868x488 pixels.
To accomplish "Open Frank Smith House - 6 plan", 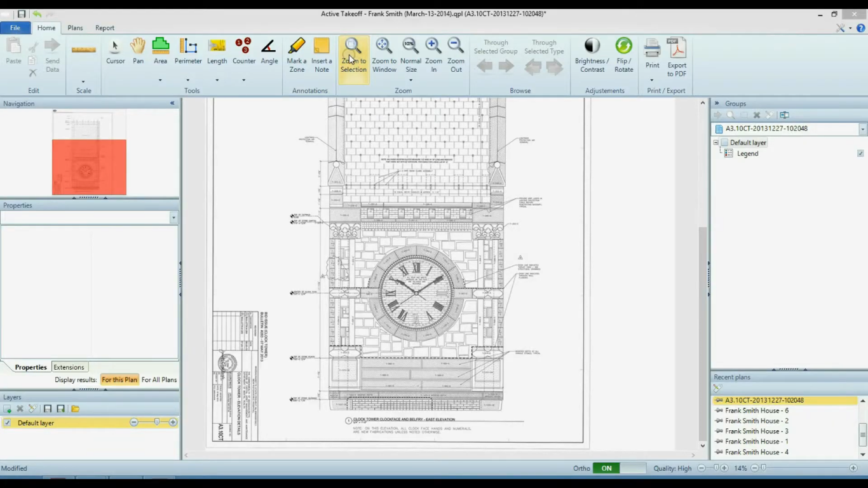I will click(756, 410).
